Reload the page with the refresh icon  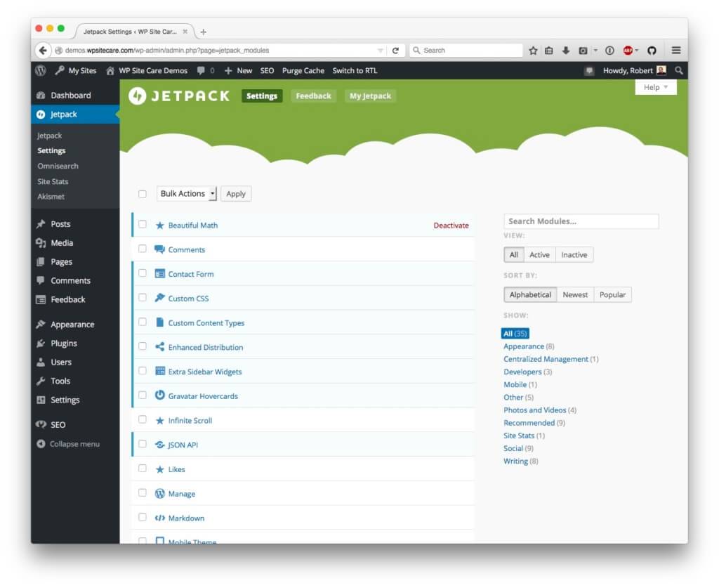395,51
